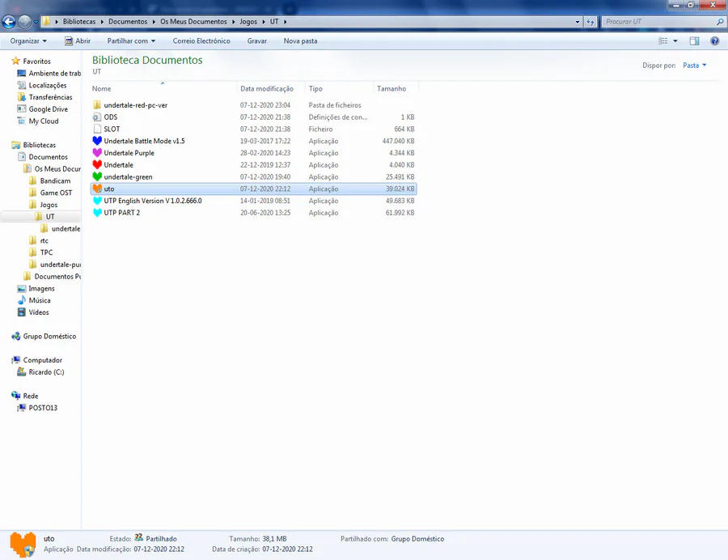The image size is (728, 560).
Task: Select Computador in the sidebar
Action: tap(37, 360)
